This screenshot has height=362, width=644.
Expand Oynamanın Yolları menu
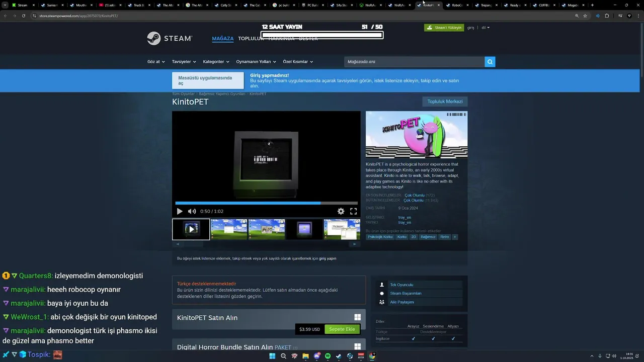click(x=256, y=61)
